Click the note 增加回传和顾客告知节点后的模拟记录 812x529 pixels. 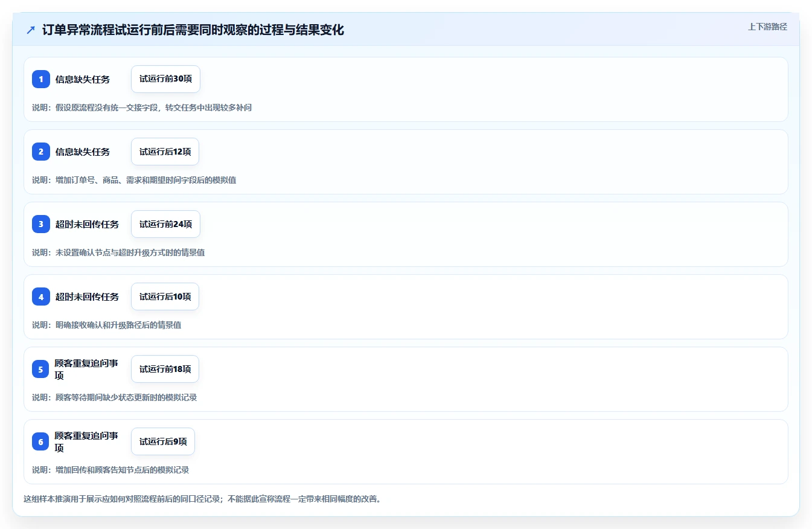(x=110, y=470)
